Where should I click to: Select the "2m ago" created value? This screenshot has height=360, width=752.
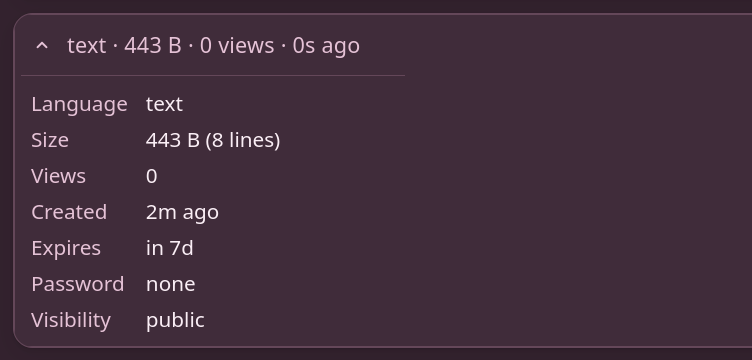point(182,212)
